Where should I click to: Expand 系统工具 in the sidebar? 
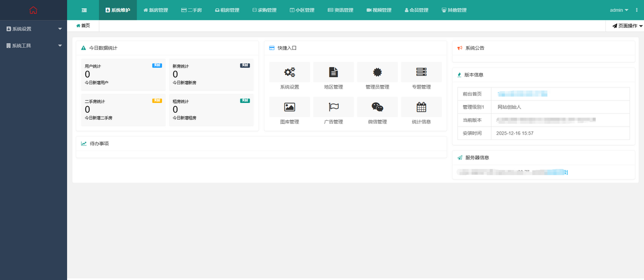click(33, 46)
